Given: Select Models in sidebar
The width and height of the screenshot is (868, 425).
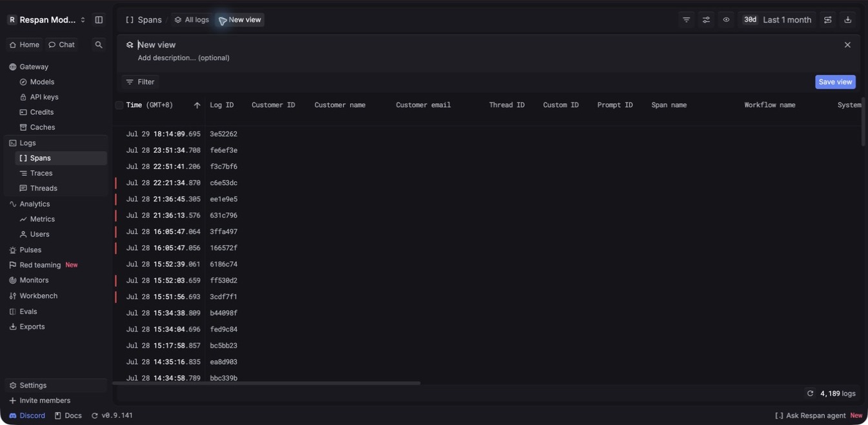Looking at the screenshot, I should pyautogui.click(x=42, y=82).
